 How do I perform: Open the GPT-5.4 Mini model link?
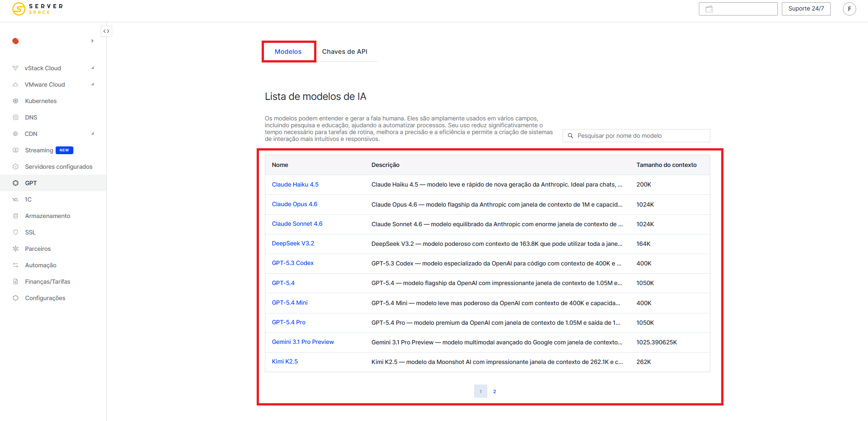point(289,302)
